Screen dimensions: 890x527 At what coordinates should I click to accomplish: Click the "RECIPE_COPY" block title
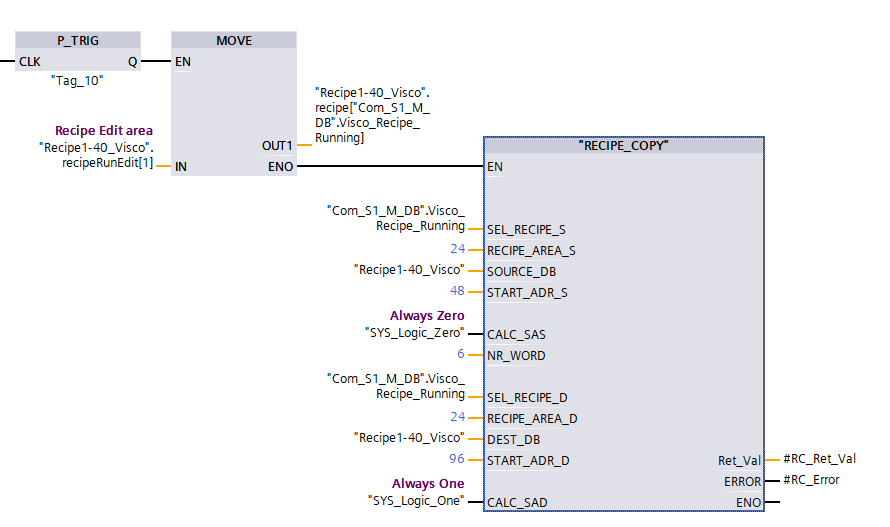(x=623, y=145)
